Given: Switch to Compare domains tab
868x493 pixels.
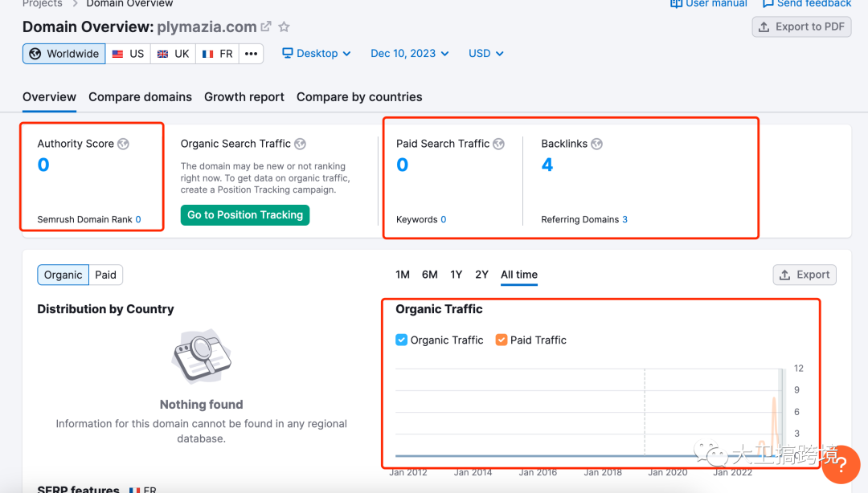Looking at the screenshot, I should tap(140, 97).
